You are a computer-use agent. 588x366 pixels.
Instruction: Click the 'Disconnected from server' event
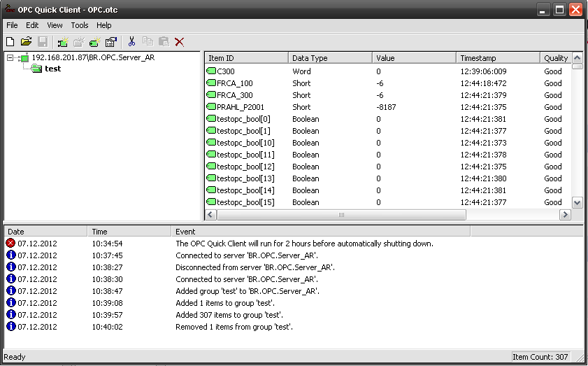point(255,267)
